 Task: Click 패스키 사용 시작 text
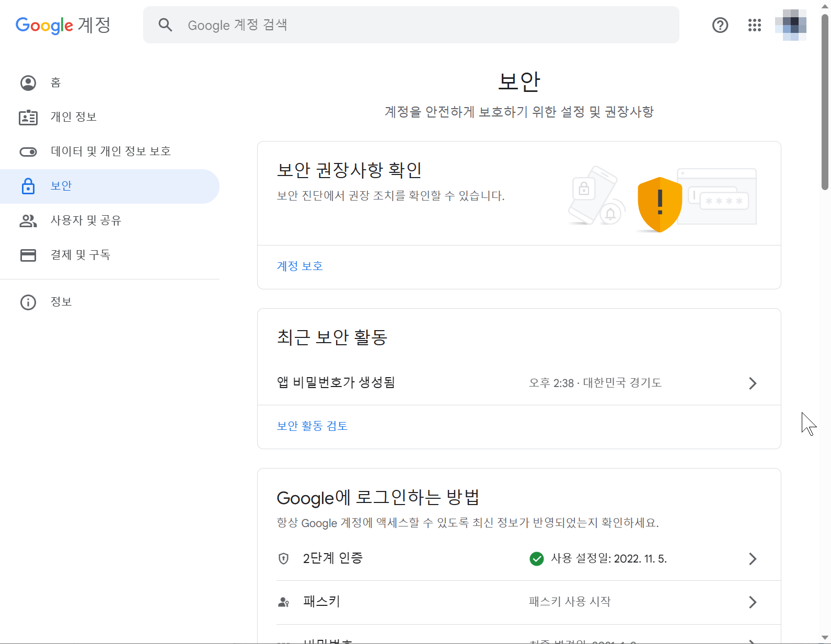[570, 602]
